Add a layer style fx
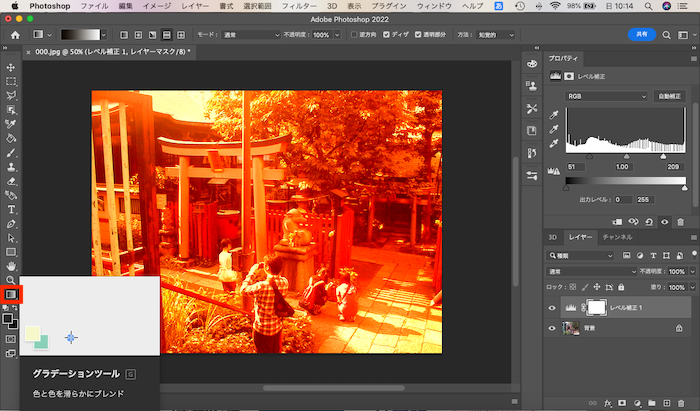Image resolution: width=700 pixels, height=411 pixels. pos(608,403)
